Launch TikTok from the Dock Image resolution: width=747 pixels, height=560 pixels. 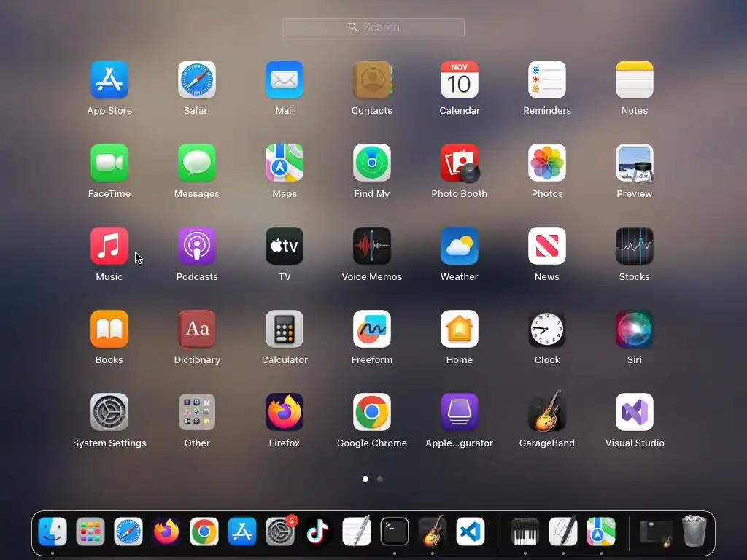[318, 532]
